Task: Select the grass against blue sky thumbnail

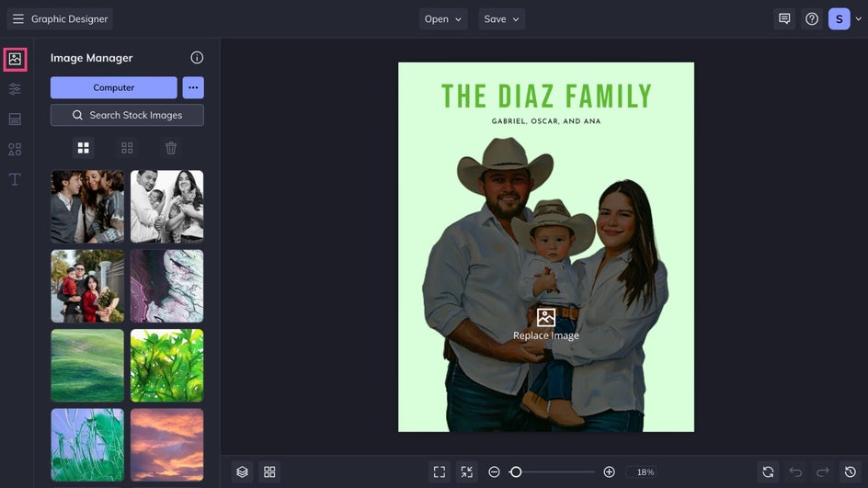Action: (87, 445)
